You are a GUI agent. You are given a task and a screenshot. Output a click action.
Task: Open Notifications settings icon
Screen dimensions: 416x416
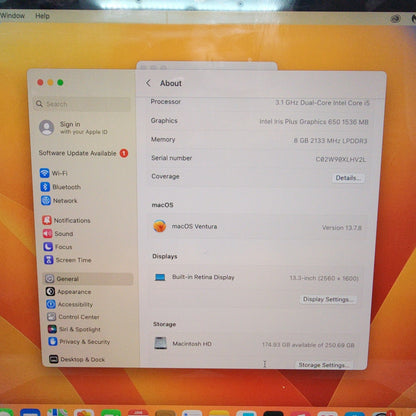pyautogui.click(x=47, y=220)
